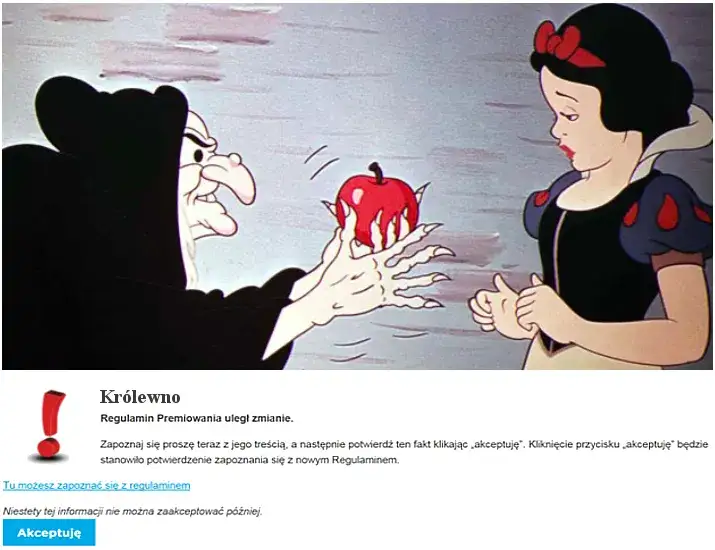Click the paragraph starting 'Zapoznaj się proszę teraz'
Viewport: 715px width, 550px height.
tap(404, 452)
